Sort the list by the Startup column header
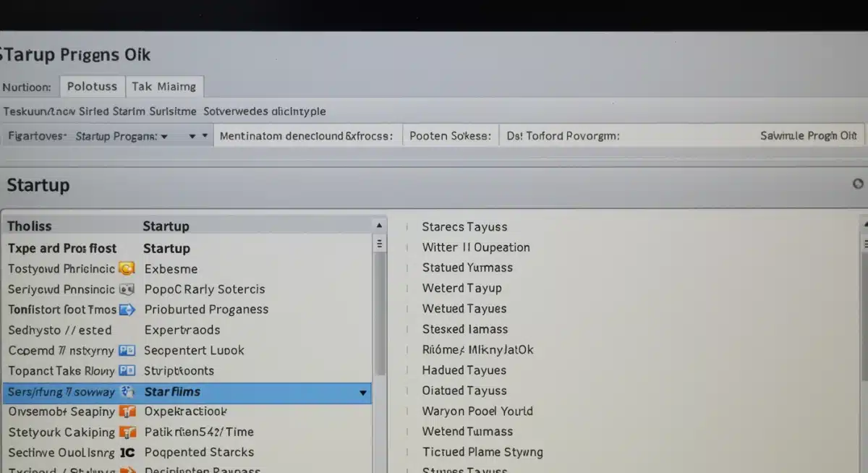 pyautogui.click(x=166, y=226)
